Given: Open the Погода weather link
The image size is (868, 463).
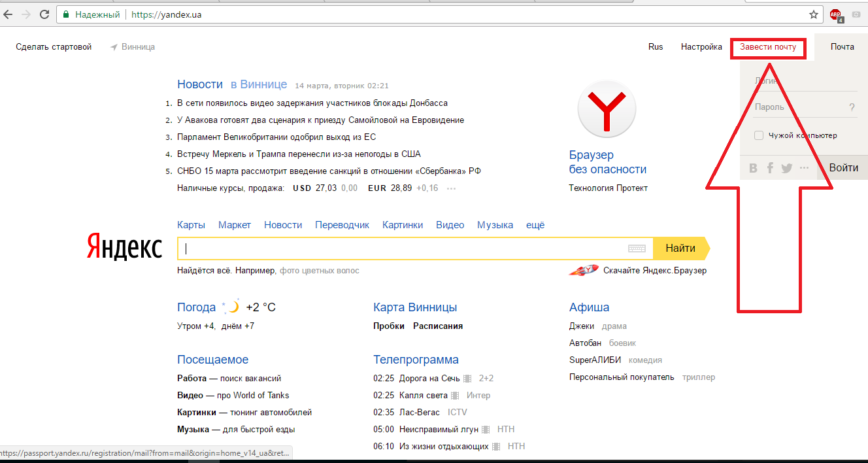Looking at the screenshot, I should (x=196, y=307).
